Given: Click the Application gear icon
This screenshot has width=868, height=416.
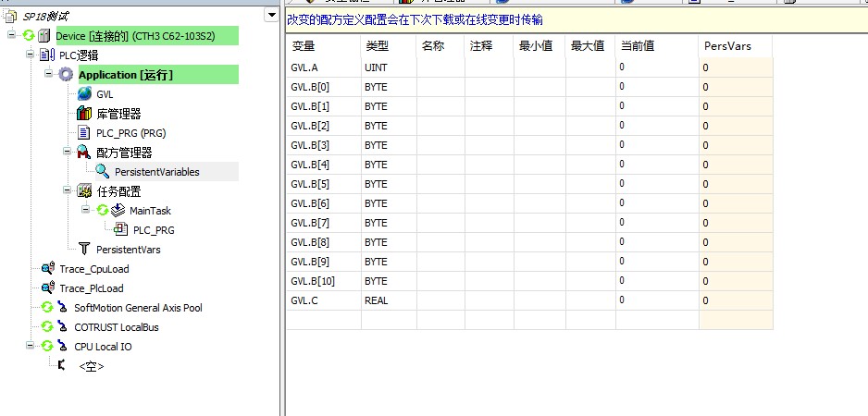Looking at the screenshot, I should (x=66, y=75).
